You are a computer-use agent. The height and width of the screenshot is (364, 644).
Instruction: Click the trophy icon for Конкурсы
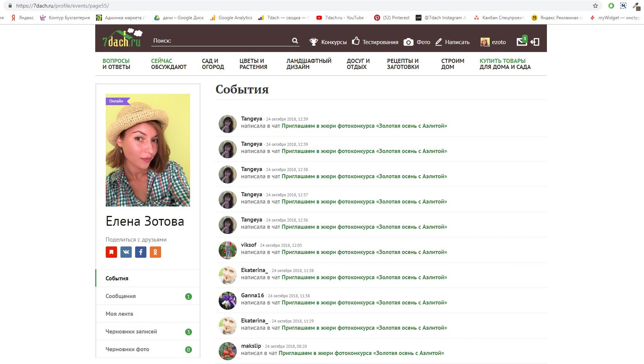(x=314, y=42)
